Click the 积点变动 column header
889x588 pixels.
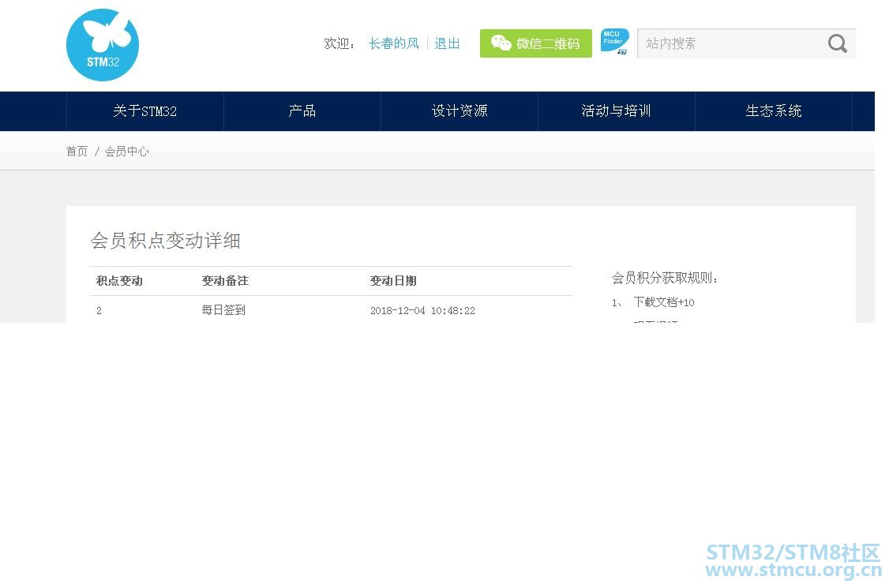click(119, 281)
